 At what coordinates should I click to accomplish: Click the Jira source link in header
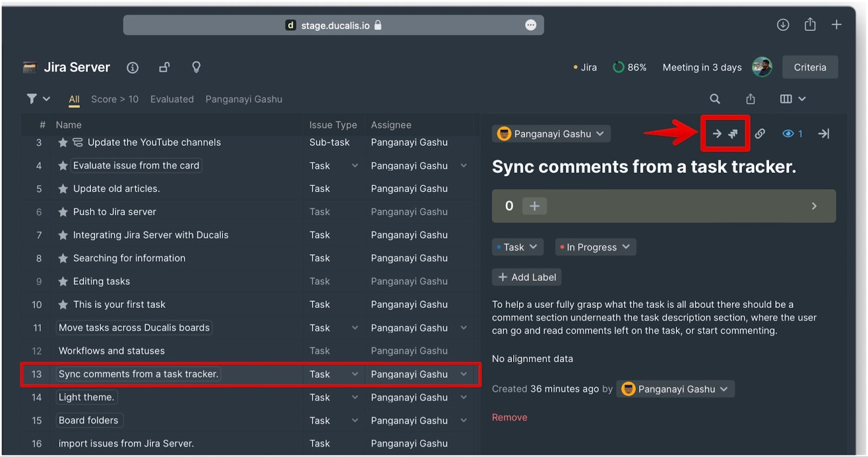click(x=585, y=67)
